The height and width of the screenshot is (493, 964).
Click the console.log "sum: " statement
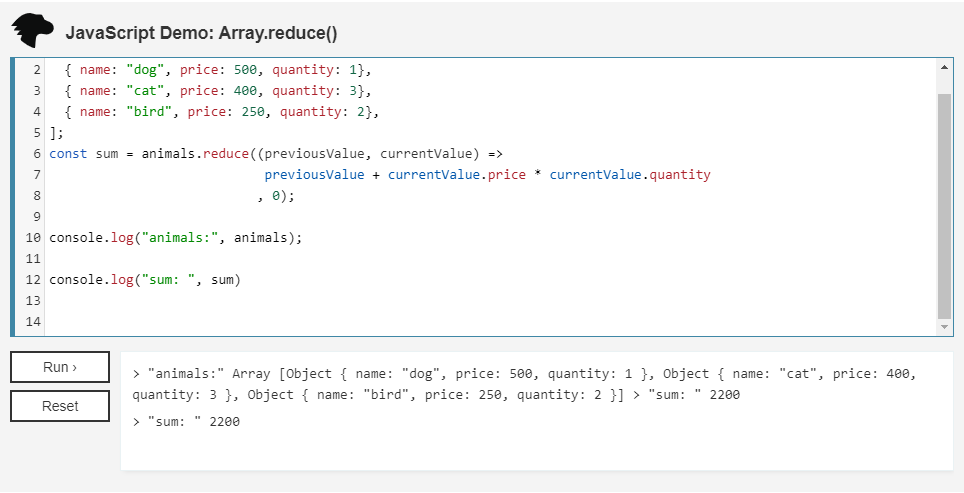[145, 280]
